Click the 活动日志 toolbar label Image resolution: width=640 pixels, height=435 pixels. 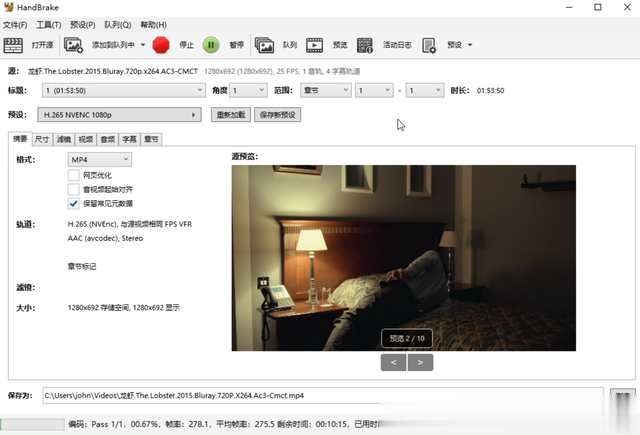point(397,45)
